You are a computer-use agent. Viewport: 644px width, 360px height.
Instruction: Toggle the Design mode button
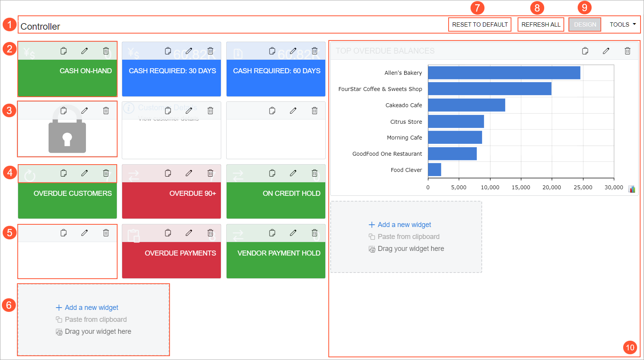(585, 25)
